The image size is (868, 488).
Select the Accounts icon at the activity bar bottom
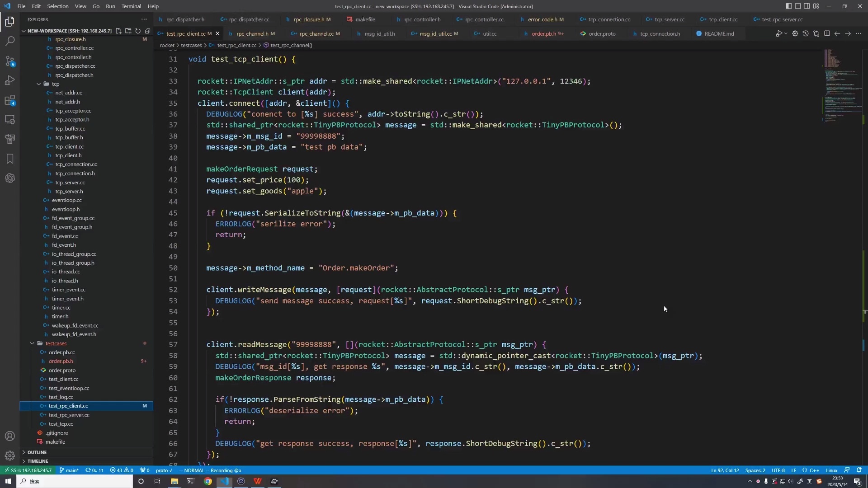10,436
